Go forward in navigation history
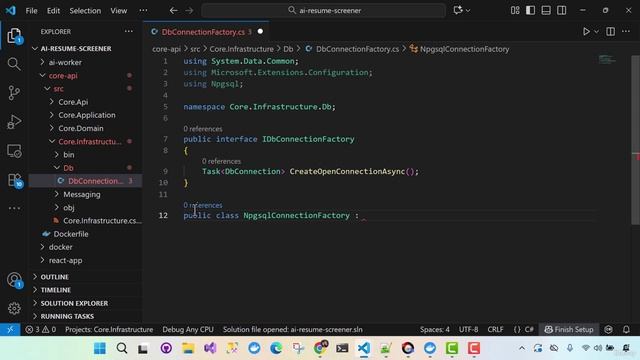 coord(189,11)
